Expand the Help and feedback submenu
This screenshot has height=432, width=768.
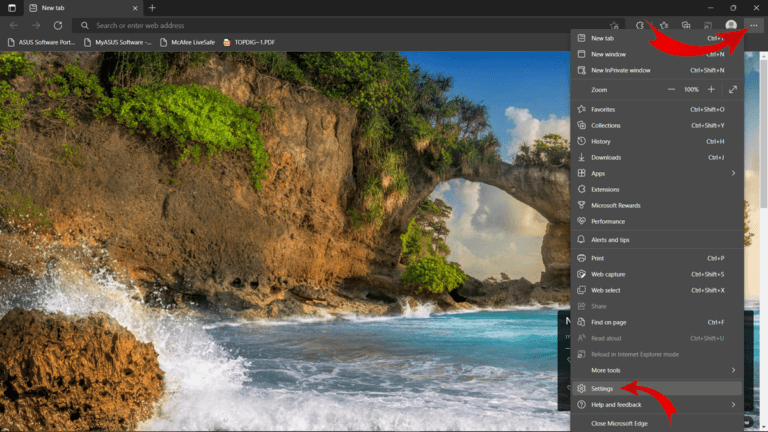tap(733, 404)
